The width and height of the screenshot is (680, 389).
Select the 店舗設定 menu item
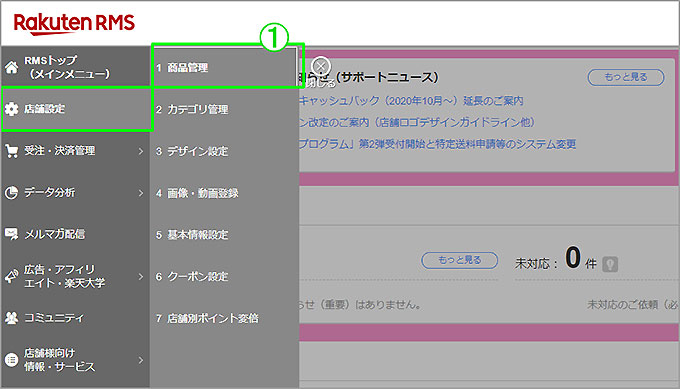[x=77, y=109]
